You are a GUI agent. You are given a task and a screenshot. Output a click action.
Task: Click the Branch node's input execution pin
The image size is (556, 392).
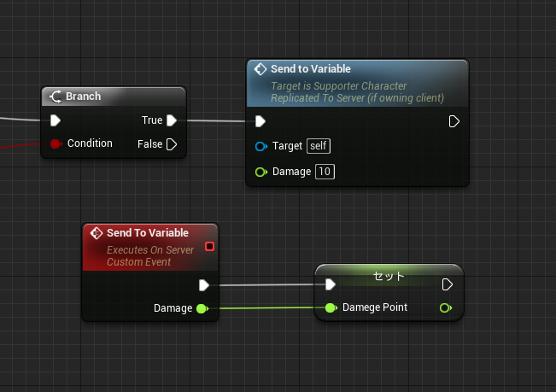56,120
